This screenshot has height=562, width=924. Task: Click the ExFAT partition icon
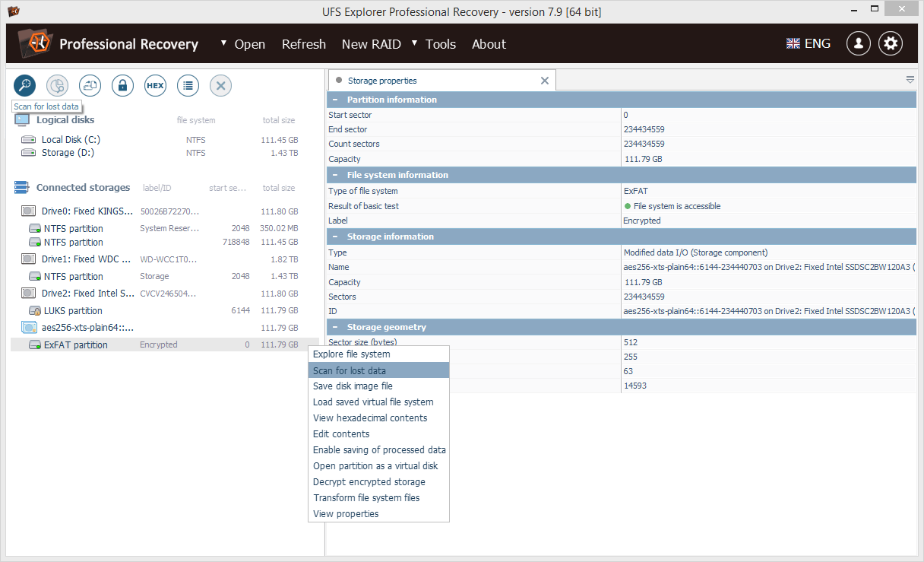[35, 345]
